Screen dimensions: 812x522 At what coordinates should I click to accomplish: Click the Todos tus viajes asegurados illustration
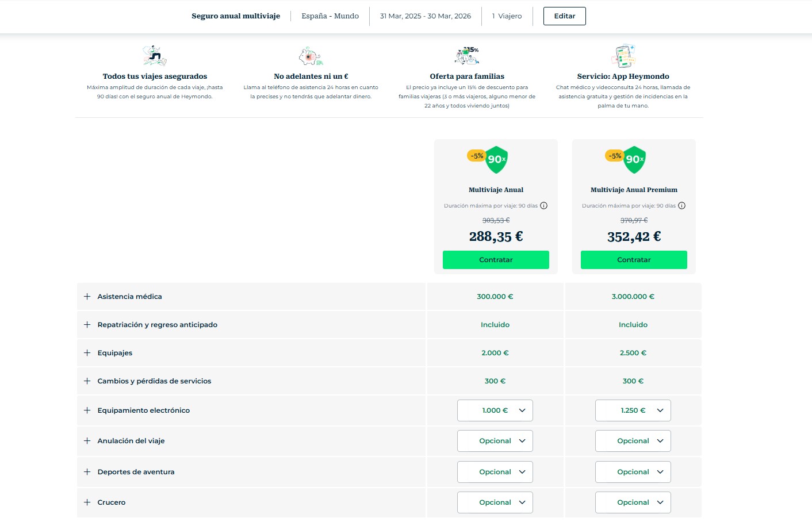tap(155, 56)
